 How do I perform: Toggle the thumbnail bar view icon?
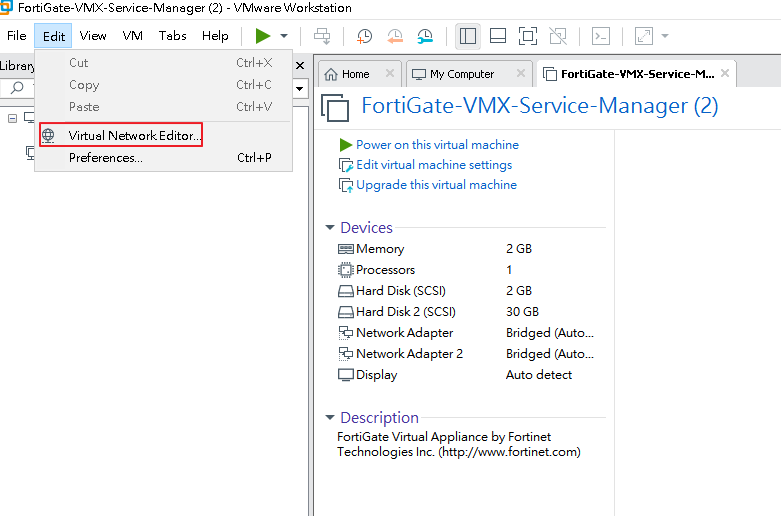click(498, 36)
